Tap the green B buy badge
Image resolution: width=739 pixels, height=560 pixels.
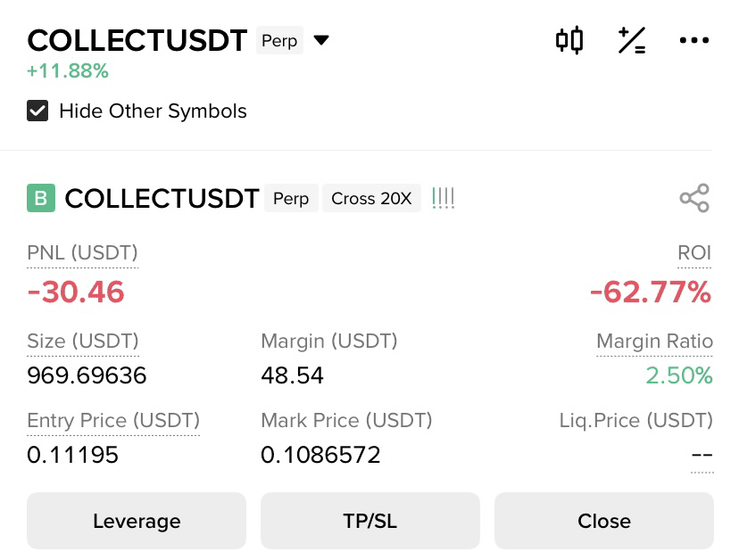coord(41,198)
